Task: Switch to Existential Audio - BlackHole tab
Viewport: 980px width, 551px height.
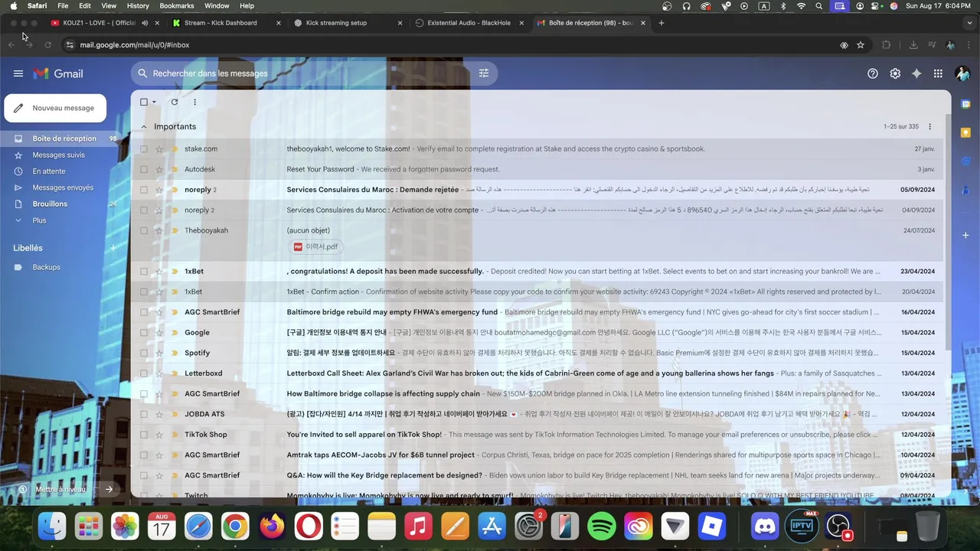Action: click(x=469, y=23)
